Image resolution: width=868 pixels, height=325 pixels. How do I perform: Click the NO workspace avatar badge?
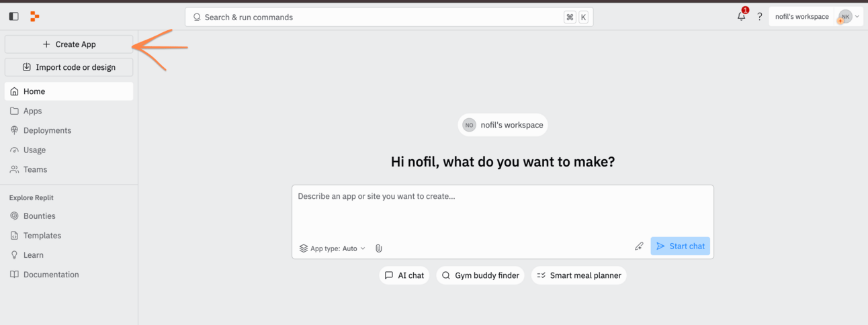tap(469, 125)
